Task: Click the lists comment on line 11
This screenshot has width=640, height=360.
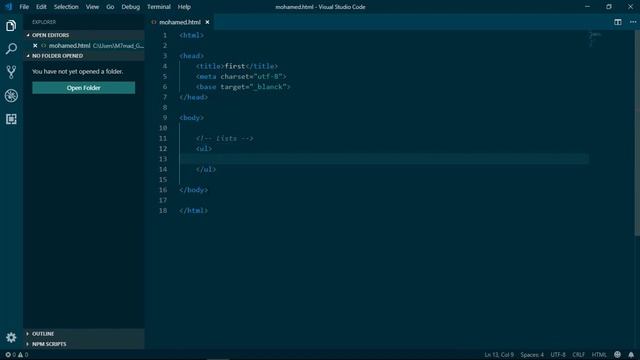Action: (x=224, y=138)
